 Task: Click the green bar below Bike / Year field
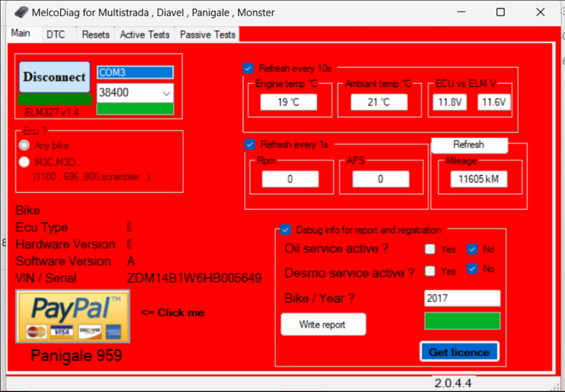click(x=462, y=321)
